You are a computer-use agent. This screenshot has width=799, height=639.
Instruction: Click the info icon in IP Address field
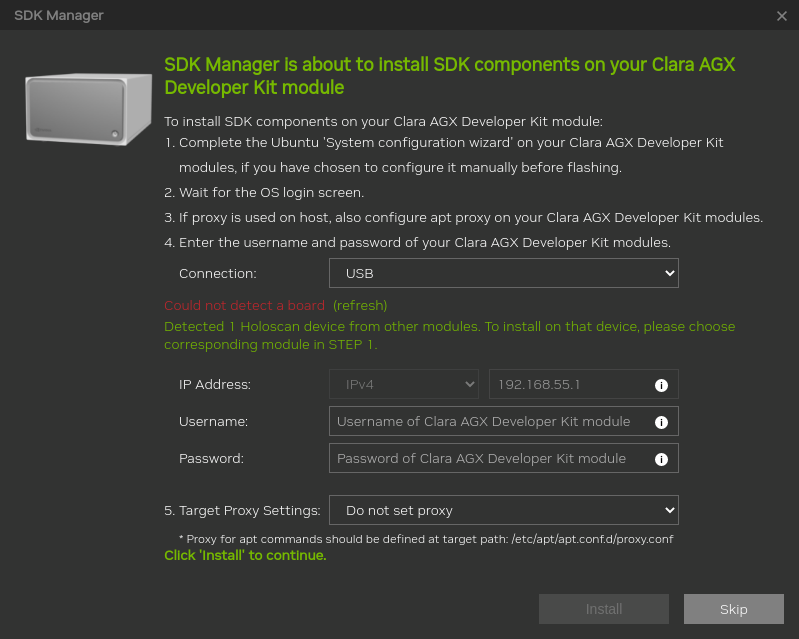click(661, 385)
